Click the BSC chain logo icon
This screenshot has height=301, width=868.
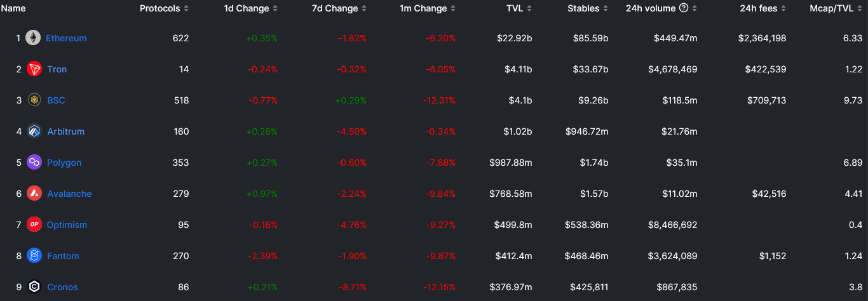coord(34,100)
